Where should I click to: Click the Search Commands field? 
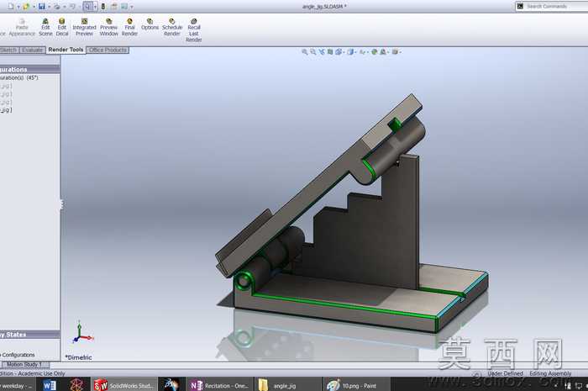pos(555,6)
